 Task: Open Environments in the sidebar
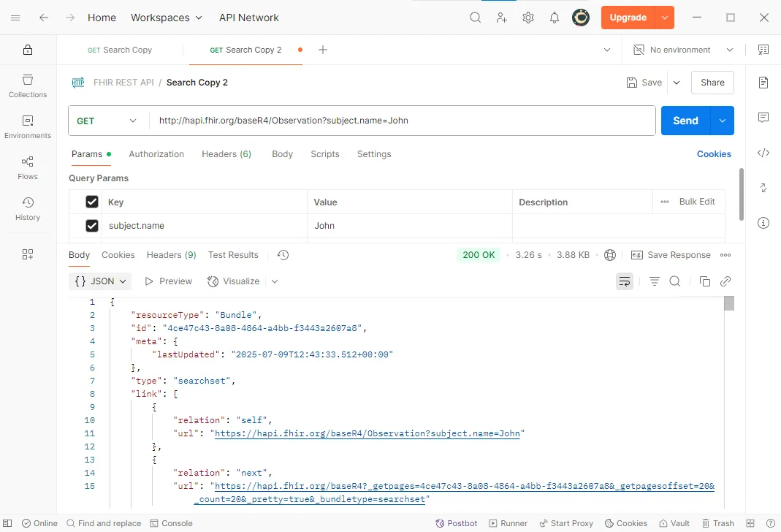pos(28,127)
